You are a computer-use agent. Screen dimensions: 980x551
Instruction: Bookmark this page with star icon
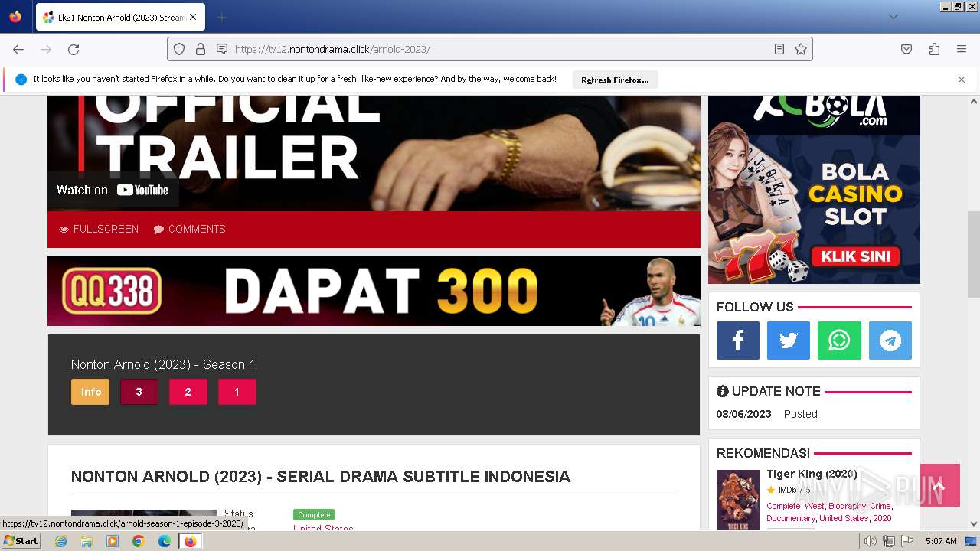pos(801,49)
